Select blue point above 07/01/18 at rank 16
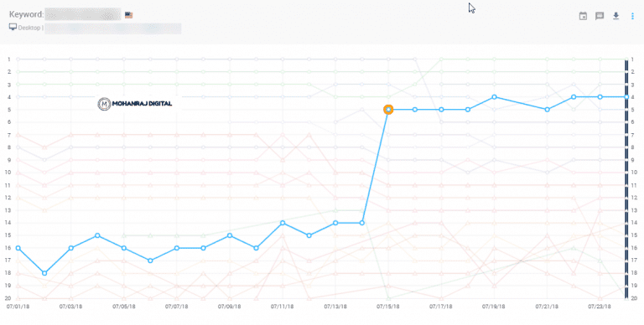 point(18,248)
